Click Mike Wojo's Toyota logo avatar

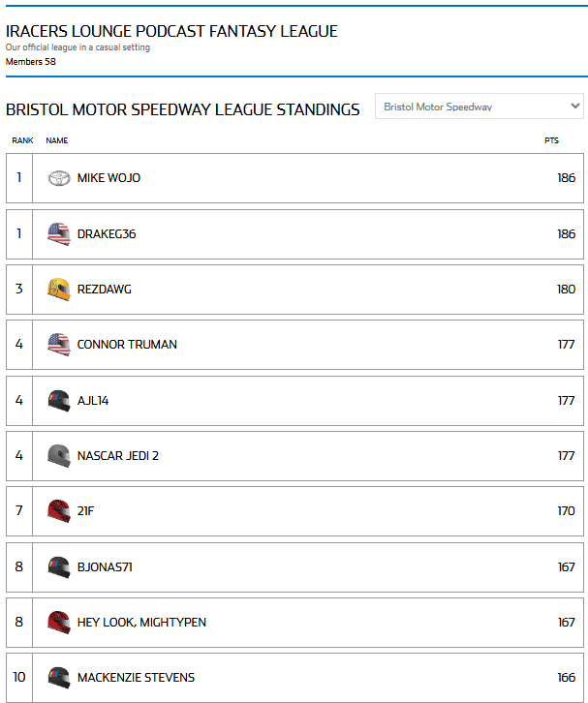tap(59, 178)
